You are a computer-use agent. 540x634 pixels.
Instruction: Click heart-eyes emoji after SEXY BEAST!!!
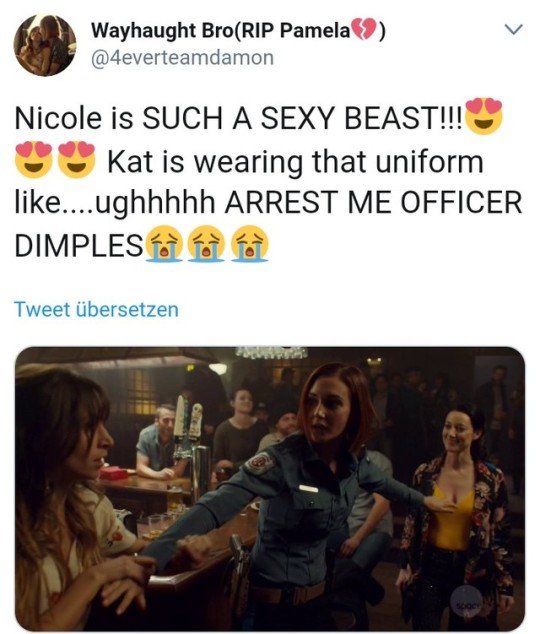click(484, 116)
